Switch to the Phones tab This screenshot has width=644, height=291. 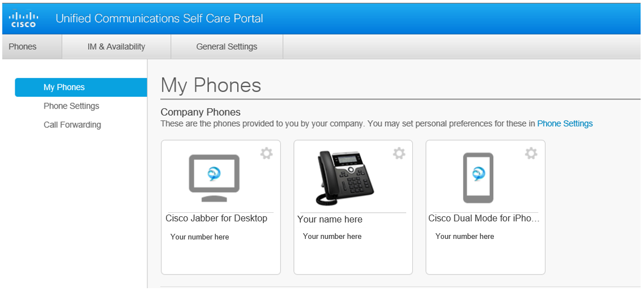click(23, 47)
